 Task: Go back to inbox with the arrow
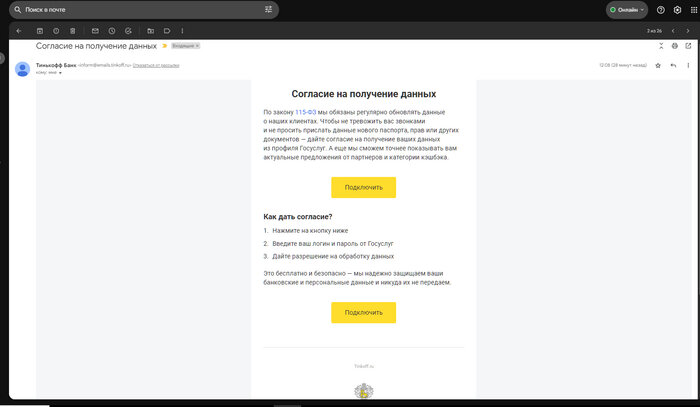click(19, 31)
